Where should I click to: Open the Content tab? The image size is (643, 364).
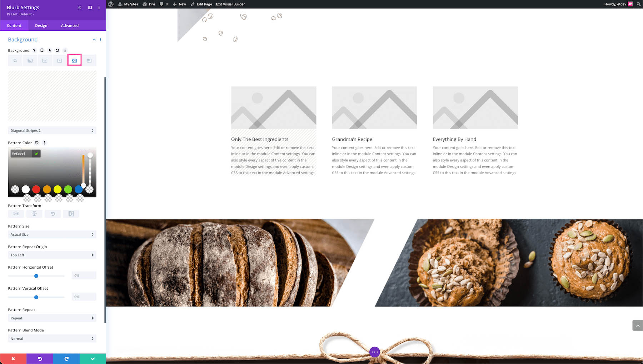[x=14, y=26]
